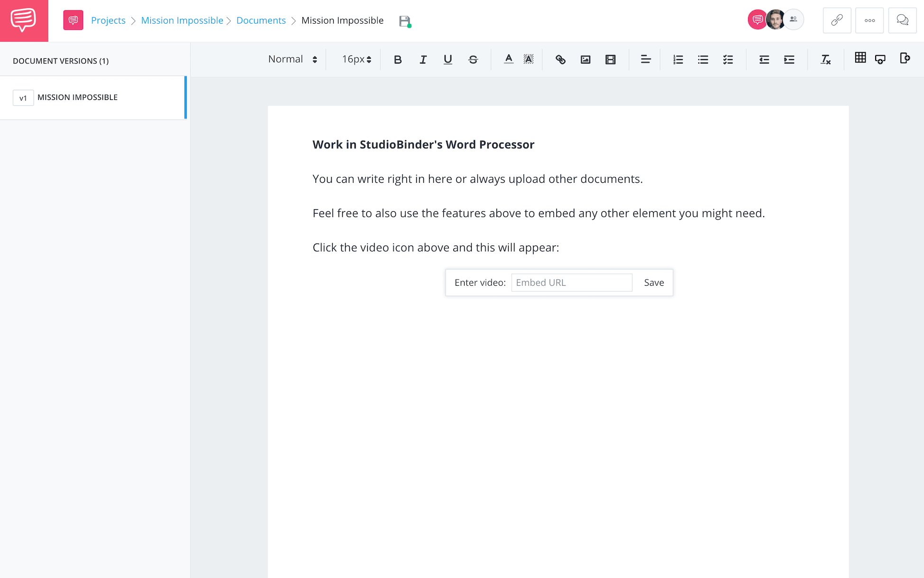This screenshot has width=924, height=578.
Task: Open the Normal paragraph style dropdown
Action: click(291, 59)
